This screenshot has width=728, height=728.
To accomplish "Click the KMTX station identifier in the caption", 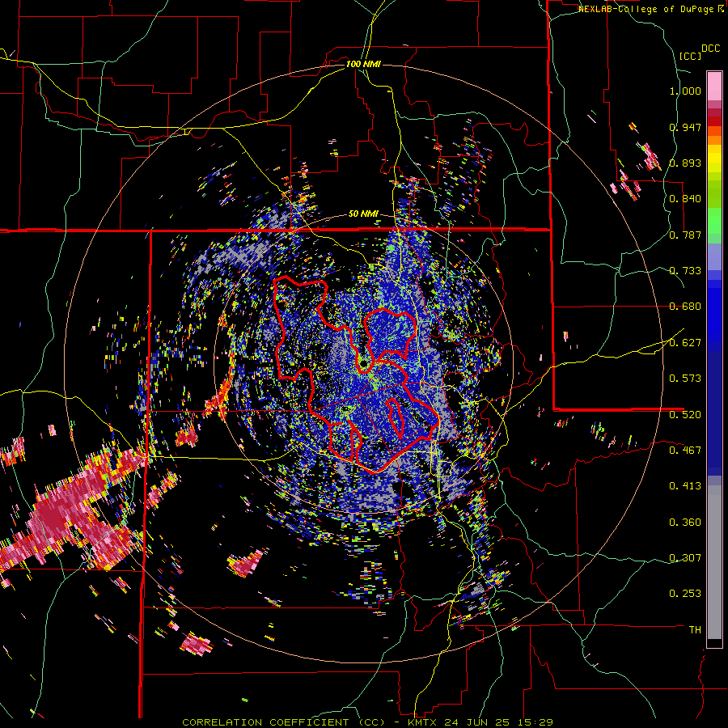I will [x=423, y=722].
